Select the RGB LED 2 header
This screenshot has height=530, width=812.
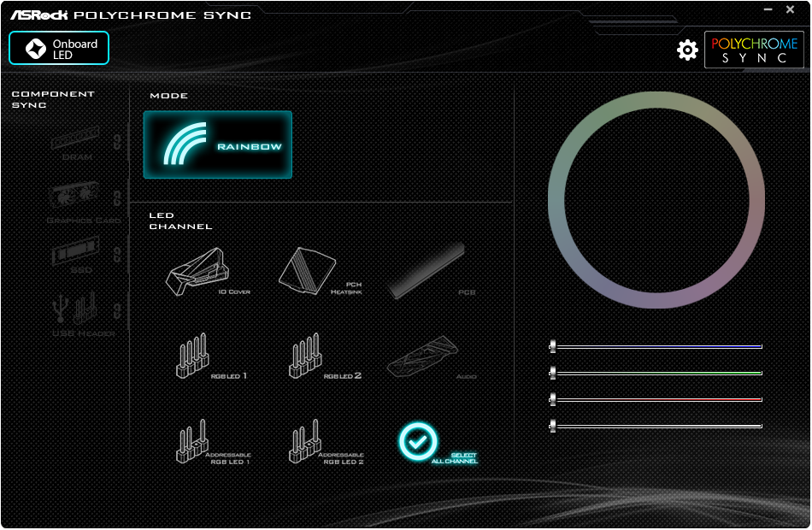[x=324, y=356]
